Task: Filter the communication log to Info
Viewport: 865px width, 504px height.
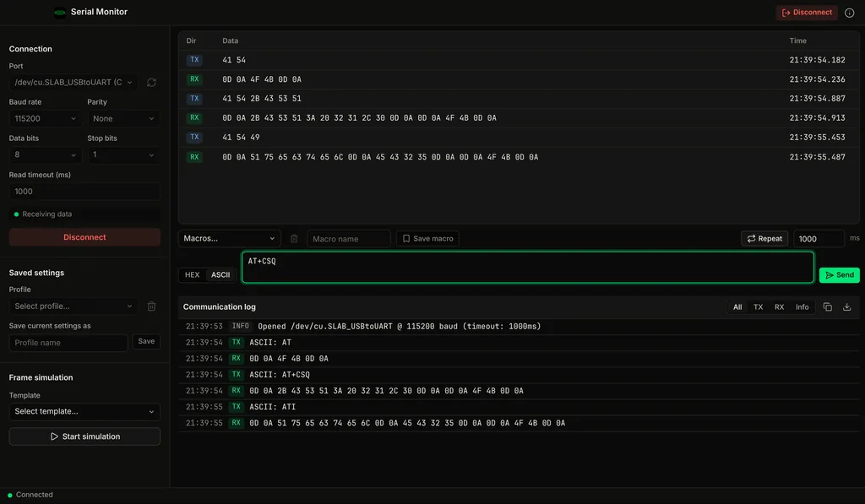Action: point(802,307)
